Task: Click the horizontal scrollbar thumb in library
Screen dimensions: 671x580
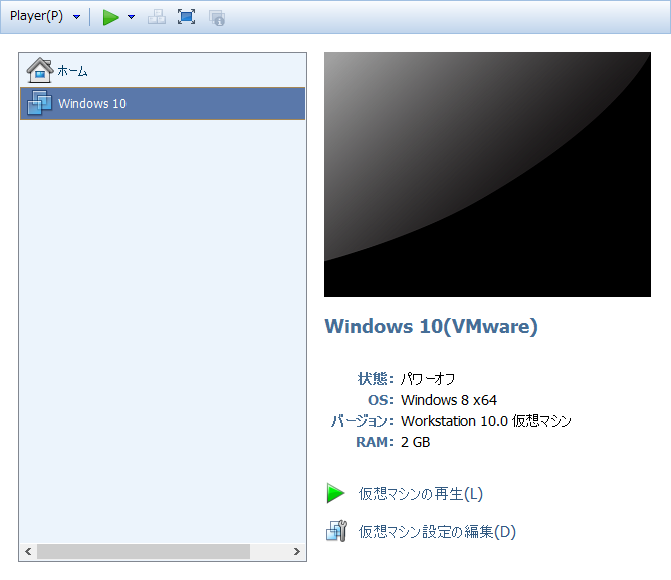Action: click(143, 551)
